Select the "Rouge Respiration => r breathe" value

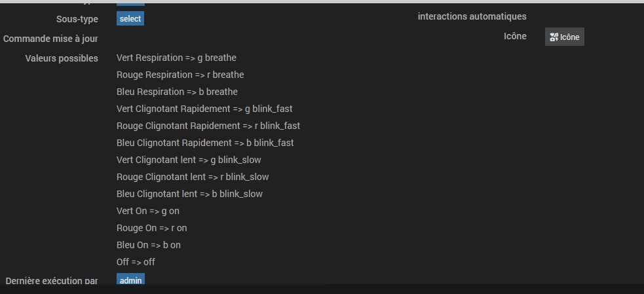tap(180, 75)
